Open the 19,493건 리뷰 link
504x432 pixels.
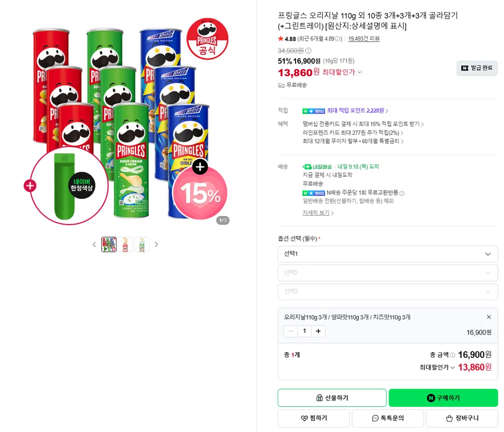364,39
